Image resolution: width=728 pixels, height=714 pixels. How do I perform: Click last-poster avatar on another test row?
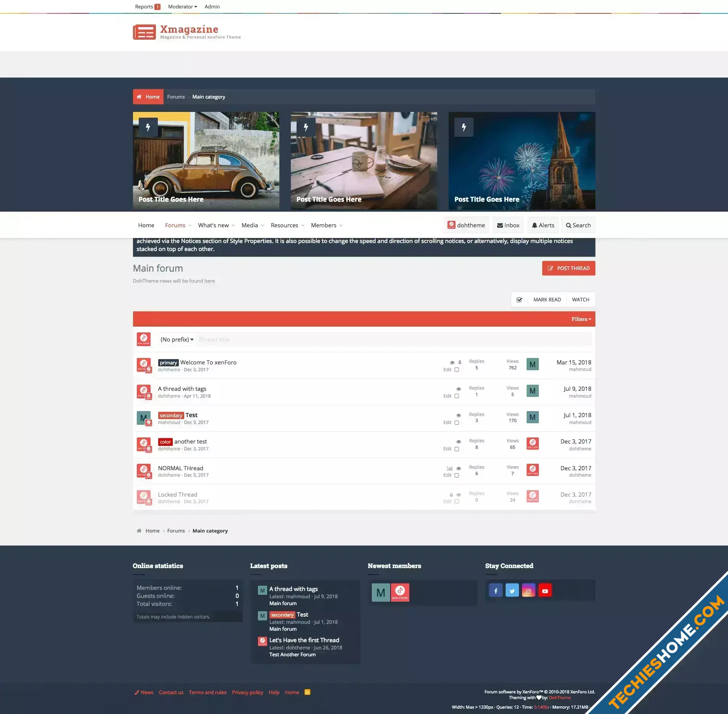[532, 444]
